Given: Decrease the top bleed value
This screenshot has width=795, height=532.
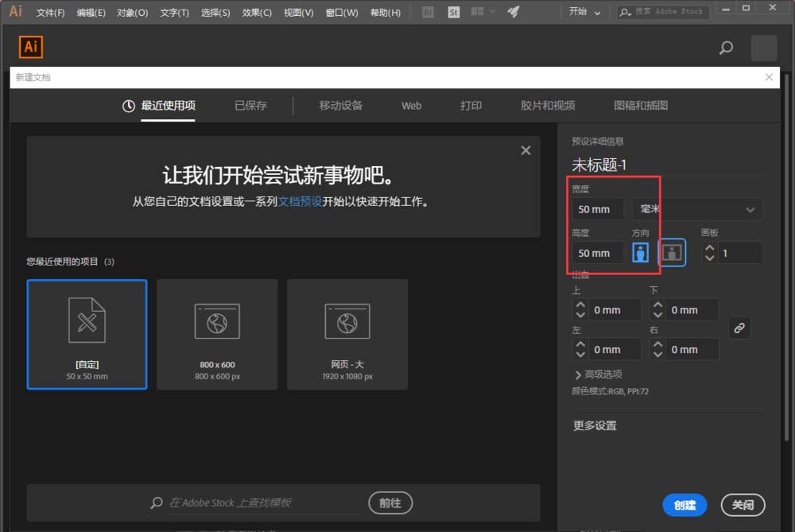Looking at the screenshot, I should [x=580, y=313].
